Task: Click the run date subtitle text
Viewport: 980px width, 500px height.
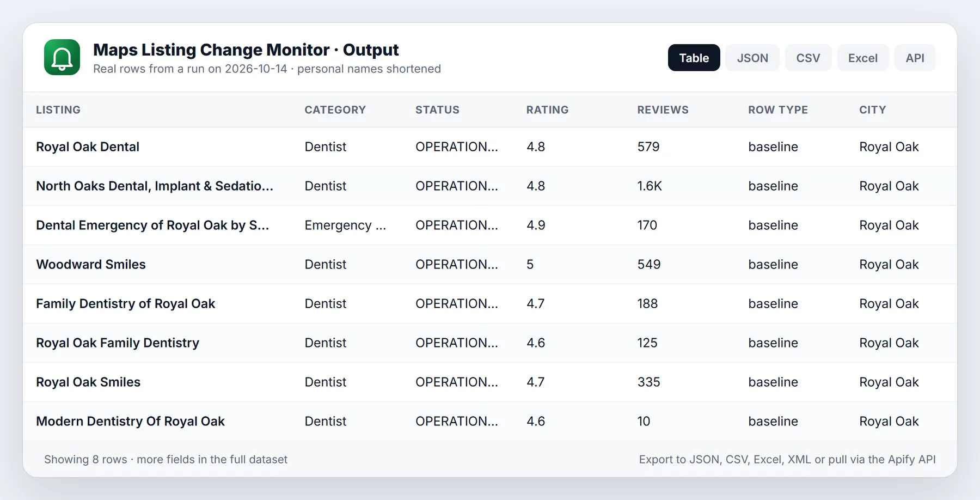Action: (267, 69)
